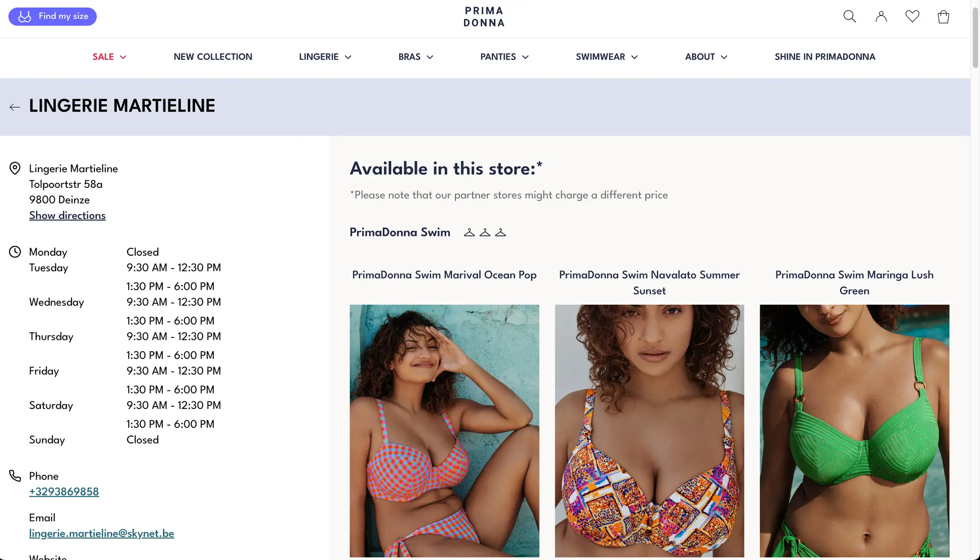Click the search icon in the header
Screen dimensions: 980x560
(850, 16)
